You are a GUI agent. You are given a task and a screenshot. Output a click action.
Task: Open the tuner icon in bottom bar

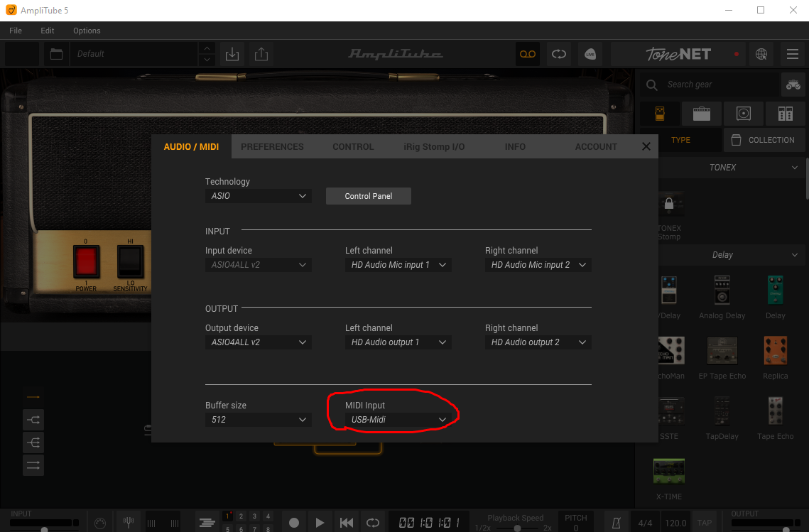(x=129, y=523)
